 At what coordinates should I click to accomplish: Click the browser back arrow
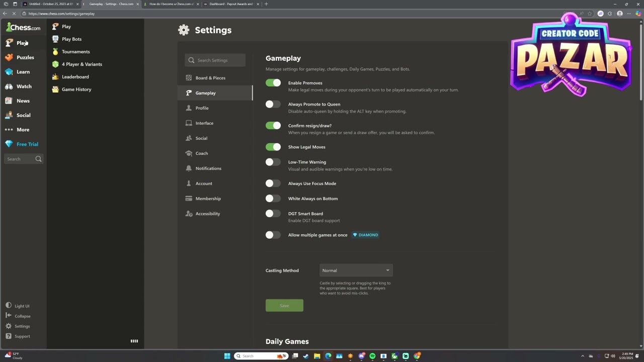pyautogui.click(x=5, y=14)
